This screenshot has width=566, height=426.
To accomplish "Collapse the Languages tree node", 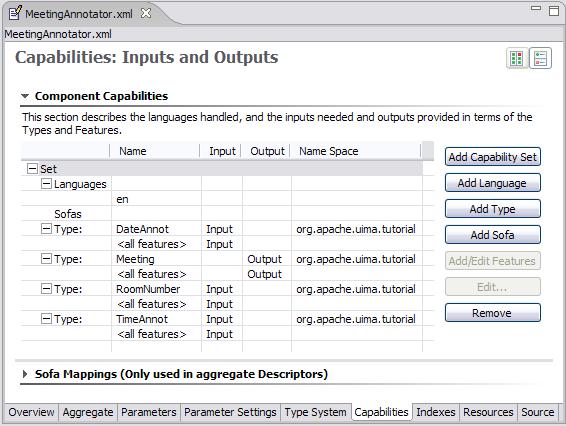I will [46, 183].
